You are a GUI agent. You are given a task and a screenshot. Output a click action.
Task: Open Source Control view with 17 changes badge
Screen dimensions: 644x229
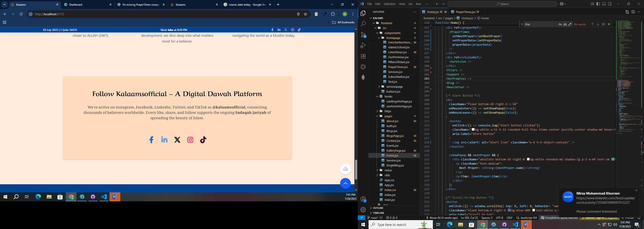point(363,35)
